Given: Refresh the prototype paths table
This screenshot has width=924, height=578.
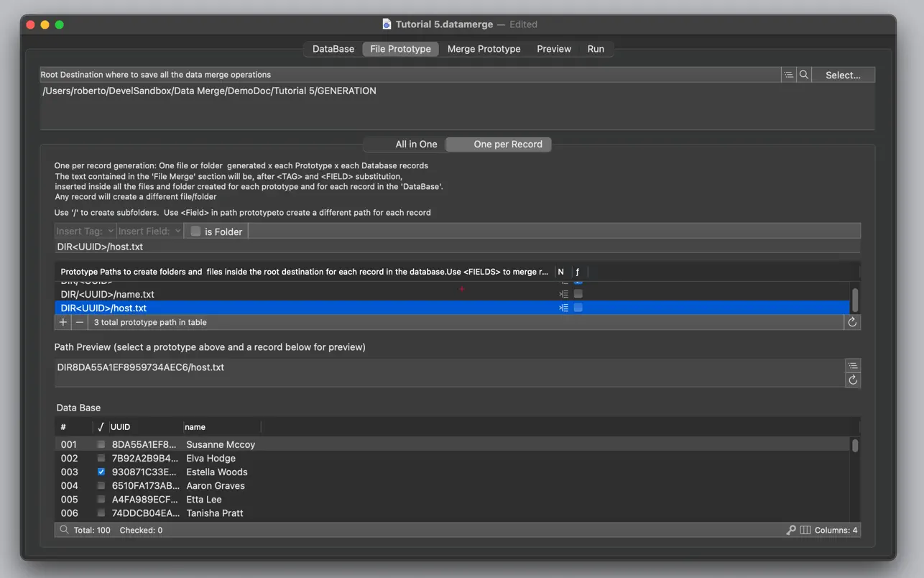Looking at the screenshot, I should [852, 322].
